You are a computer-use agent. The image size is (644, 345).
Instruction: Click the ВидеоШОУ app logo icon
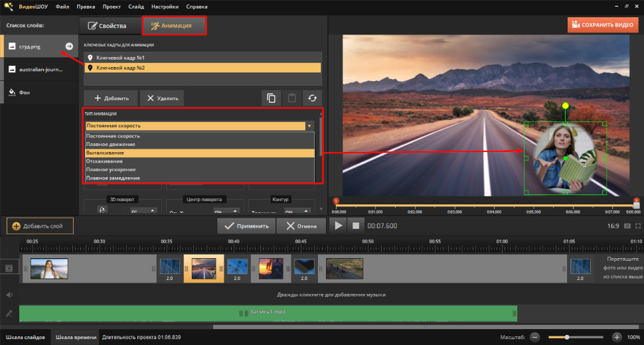[8, 7]
